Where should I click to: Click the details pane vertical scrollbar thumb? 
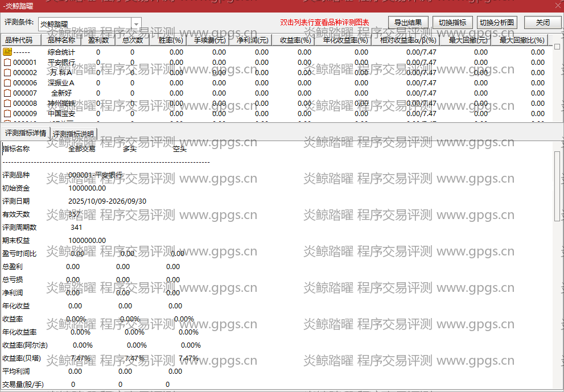[557, 186]
